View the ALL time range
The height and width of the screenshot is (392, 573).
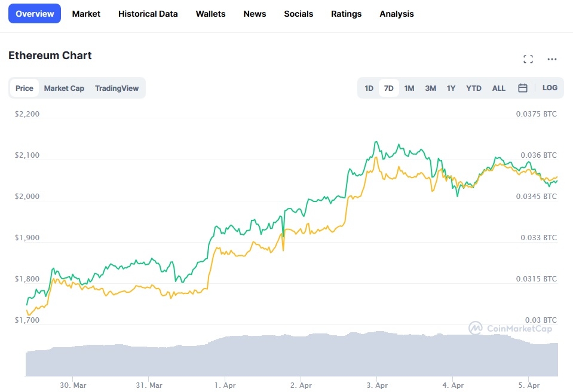tap(498, 87)
